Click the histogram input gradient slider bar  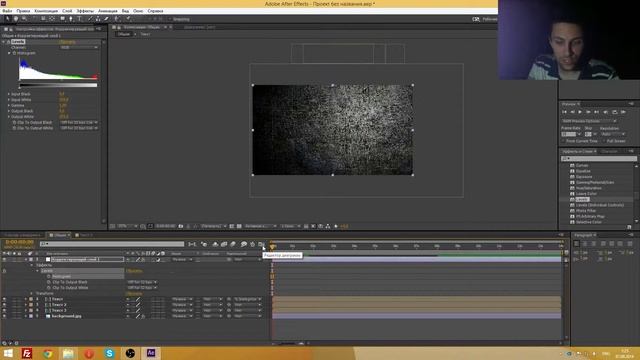click(x=58, y=85)
